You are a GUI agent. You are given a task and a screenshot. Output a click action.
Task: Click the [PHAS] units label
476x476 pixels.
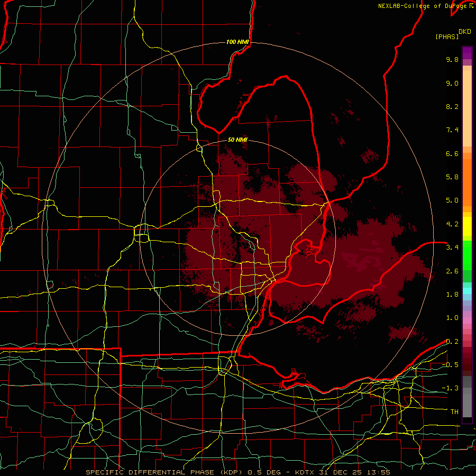tap(447, 37)
